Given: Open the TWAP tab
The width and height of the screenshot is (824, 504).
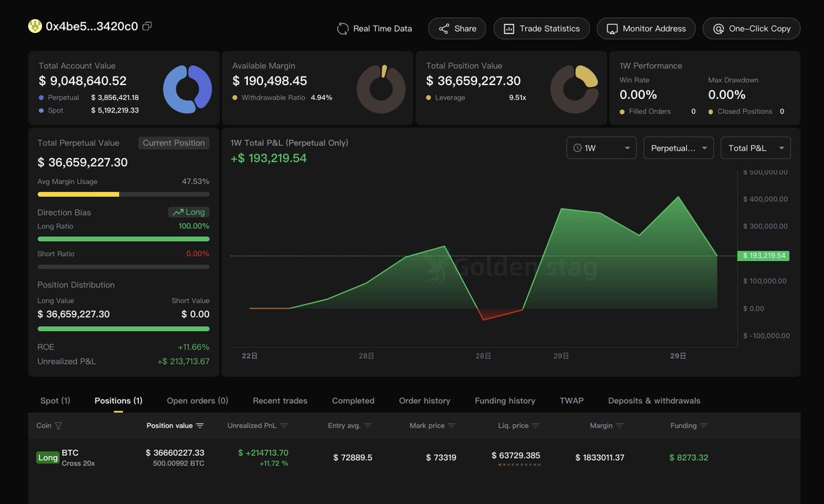Looking at the screenshot, I should (x=571, y=400).
